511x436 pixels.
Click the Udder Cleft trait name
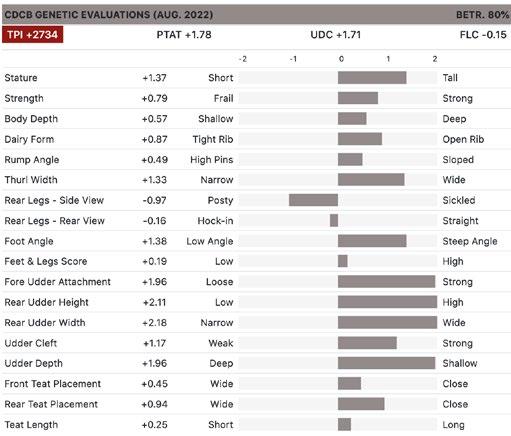(x=31, y=343)
